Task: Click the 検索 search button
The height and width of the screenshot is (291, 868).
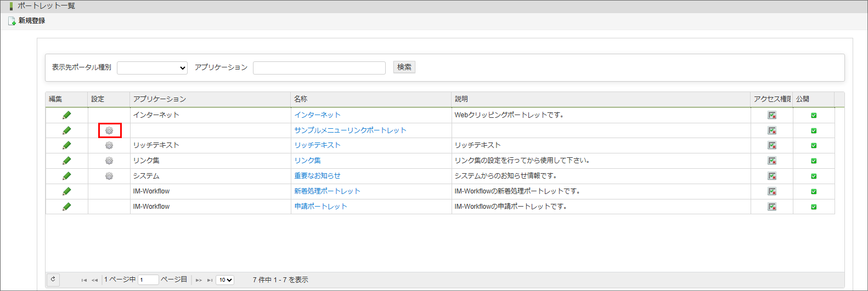Action: point(404,67)
